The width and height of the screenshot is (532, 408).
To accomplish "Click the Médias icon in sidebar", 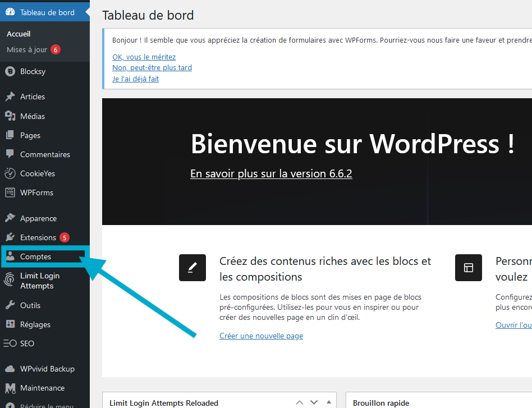I will tap(10, 116).
